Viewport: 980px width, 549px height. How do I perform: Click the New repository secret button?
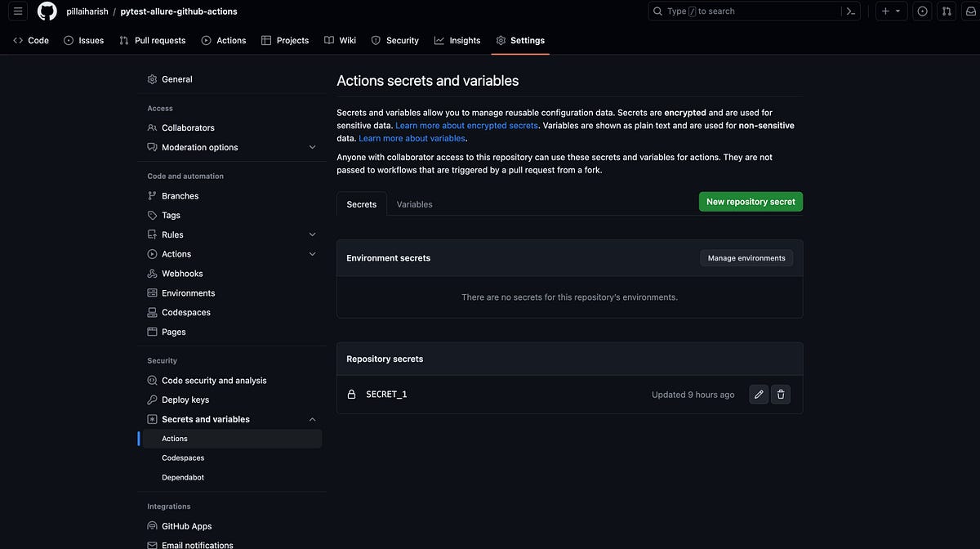point(750,201)
